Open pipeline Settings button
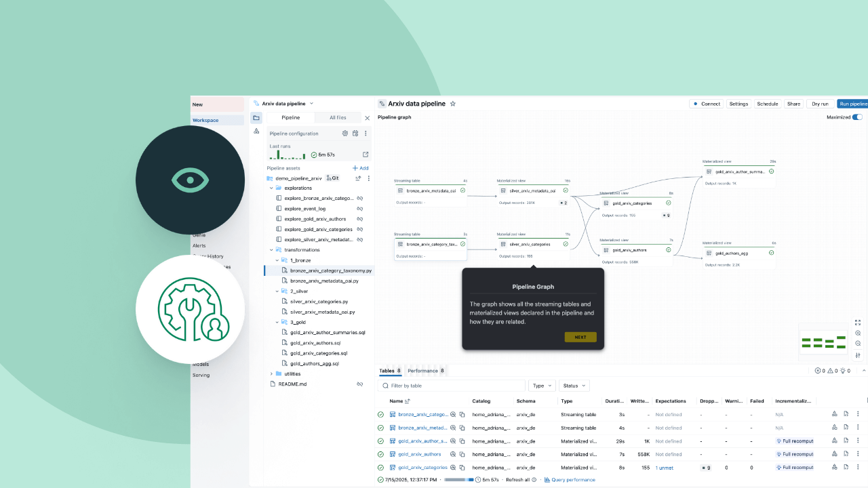This screenshot has width=868, height=488. (x=738, y=104)
